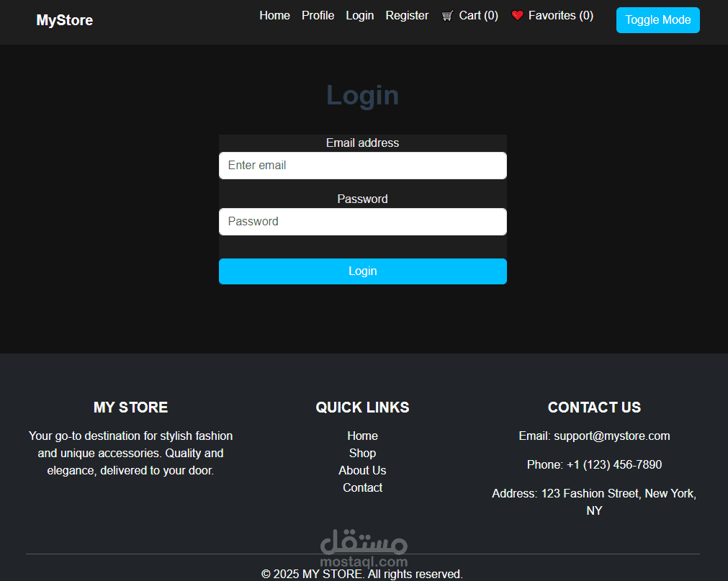
Task: Open the Profile nav link
Action: [x=318, y=15]
